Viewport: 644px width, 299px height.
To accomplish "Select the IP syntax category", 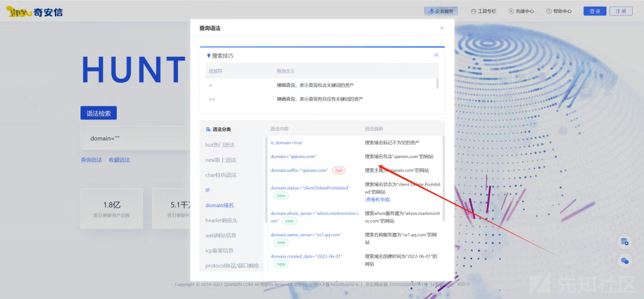I will (x=208, y=190).
